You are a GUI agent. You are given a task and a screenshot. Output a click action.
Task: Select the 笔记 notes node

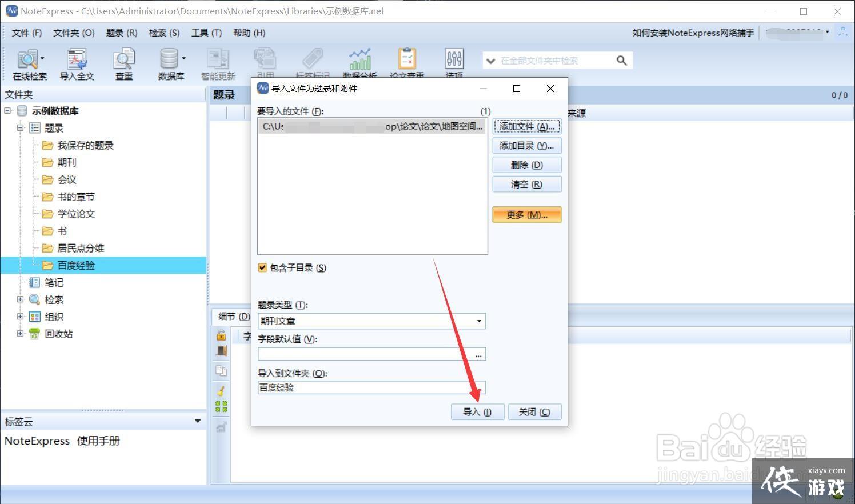tap(54, 282)
